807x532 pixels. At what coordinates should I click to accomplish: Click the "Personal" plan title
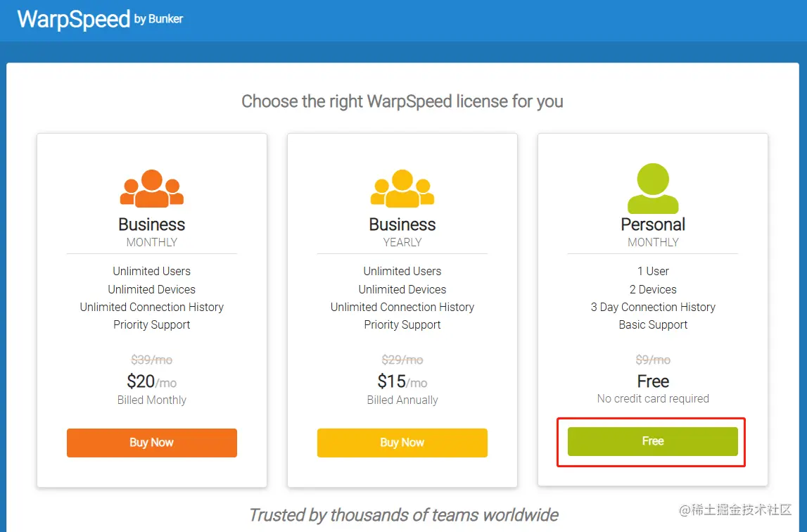pyautogui.click(x=653, y=224)
